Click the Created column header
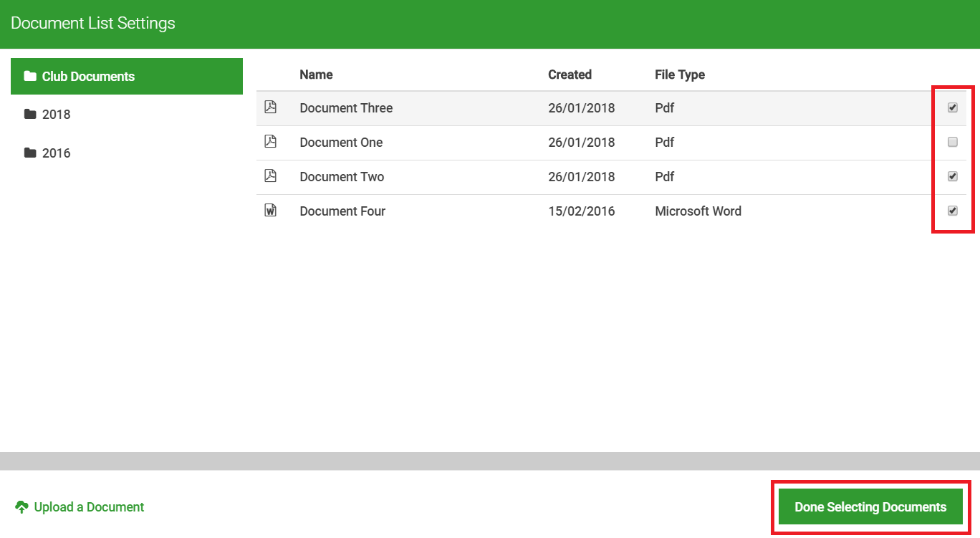Screen dimensions: 980x538 coord(570,75)
